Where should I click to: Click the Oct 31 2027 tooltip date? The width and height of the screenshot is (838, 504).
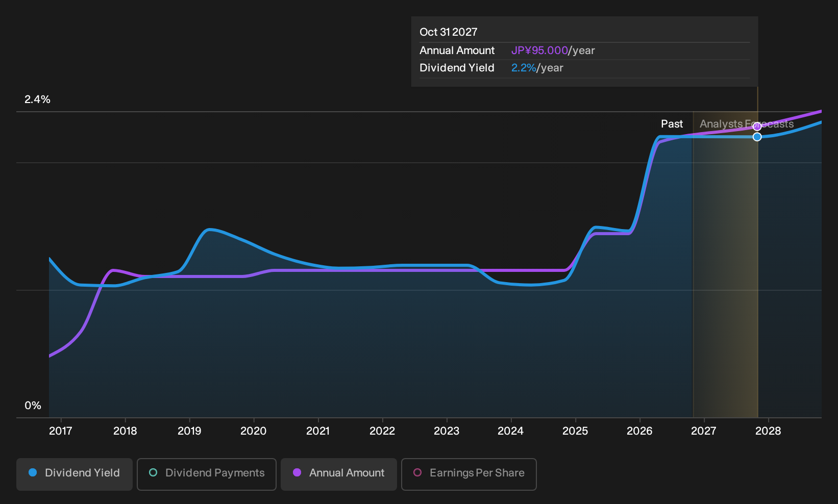(448, 32)
